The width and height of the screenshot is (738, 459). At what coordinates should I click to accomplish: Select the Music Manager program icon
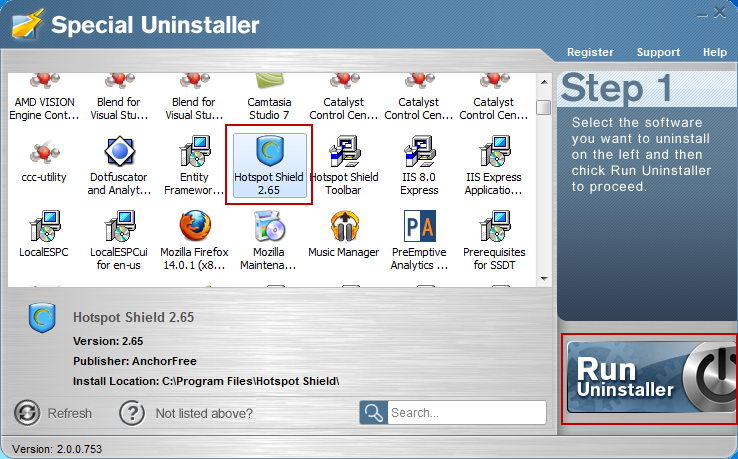345,226
